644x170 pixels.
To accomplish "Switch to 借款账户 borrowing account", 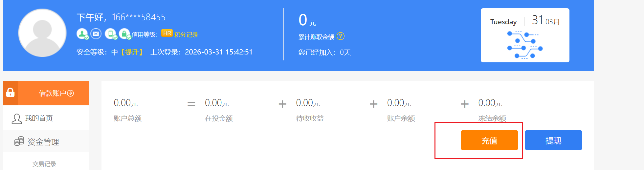I will click(56, 93).
